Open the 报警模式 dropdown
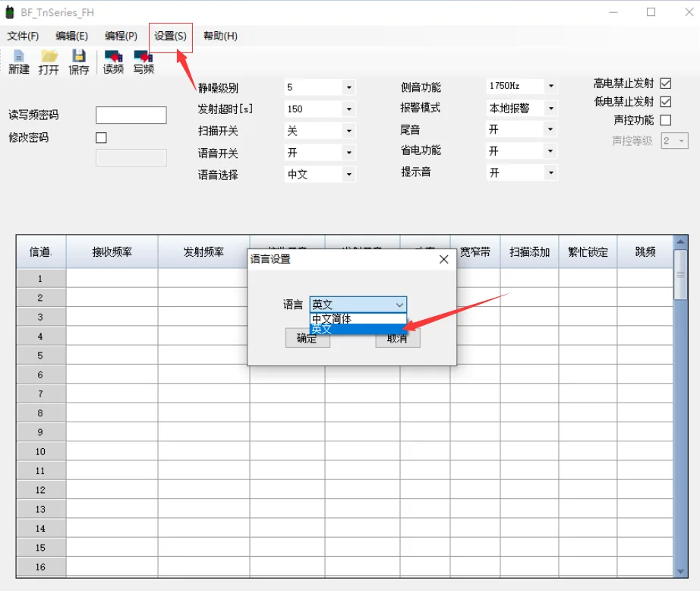700x591 pixels. point(551,109)
